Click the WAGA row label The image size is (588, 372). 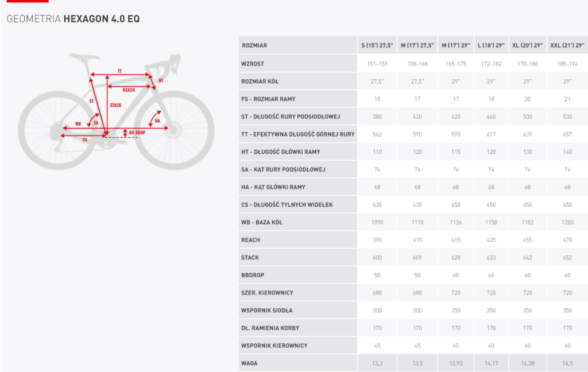coord(249,363)
